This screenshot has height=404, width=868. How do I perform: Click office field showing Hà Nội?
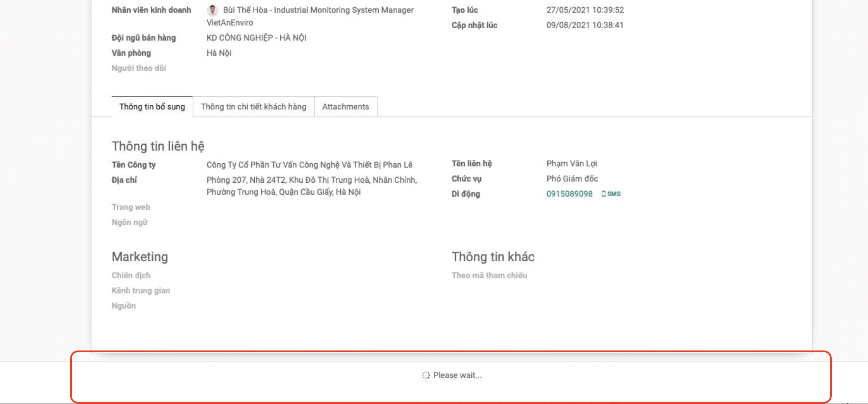218,52
